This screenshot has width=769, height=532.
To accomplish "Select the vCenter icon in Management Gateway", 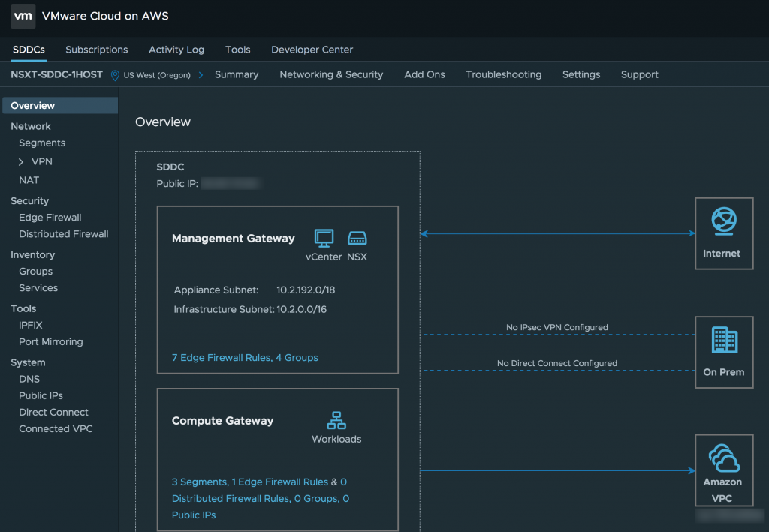I will tap(324, 236).
